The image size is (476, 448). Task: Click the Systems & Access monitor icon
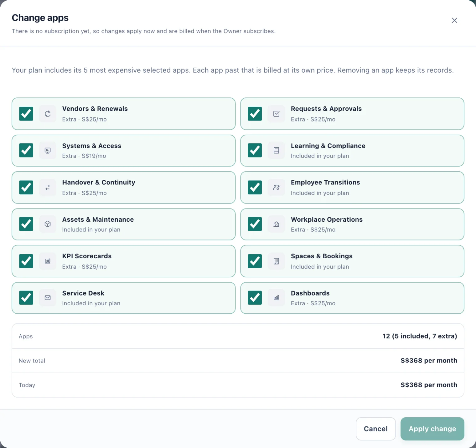pyautogui.click(x=48, y=151)
